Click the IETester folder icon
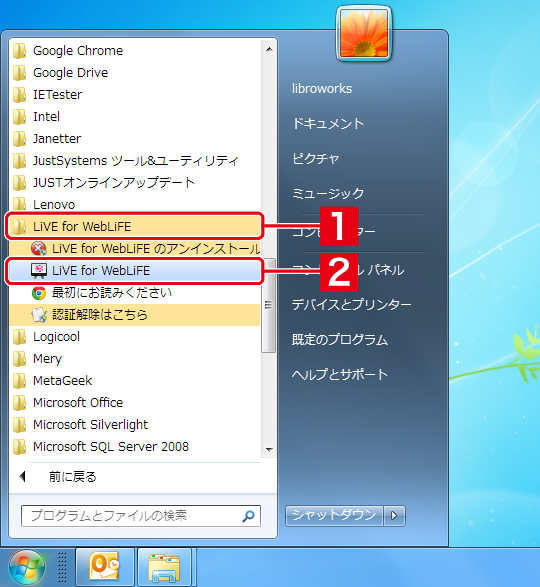Viewport: 540px width, 587px height. coord(19,95)
